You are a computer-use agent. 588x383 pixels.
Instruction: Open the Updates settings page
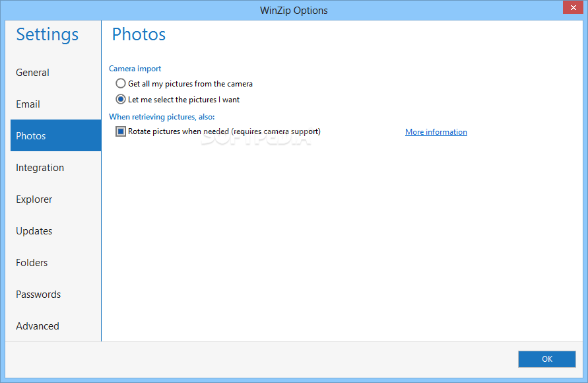[x=55, y=230]
